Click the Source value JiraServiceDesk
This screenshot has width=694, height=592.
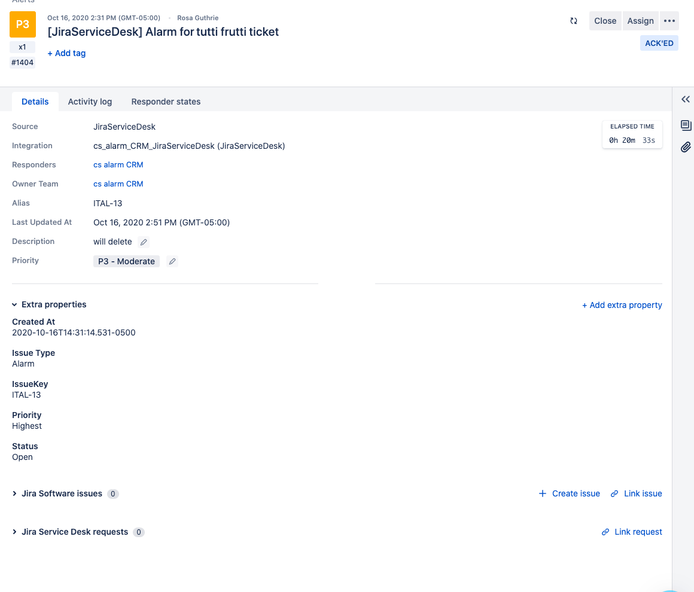point(124,127)
